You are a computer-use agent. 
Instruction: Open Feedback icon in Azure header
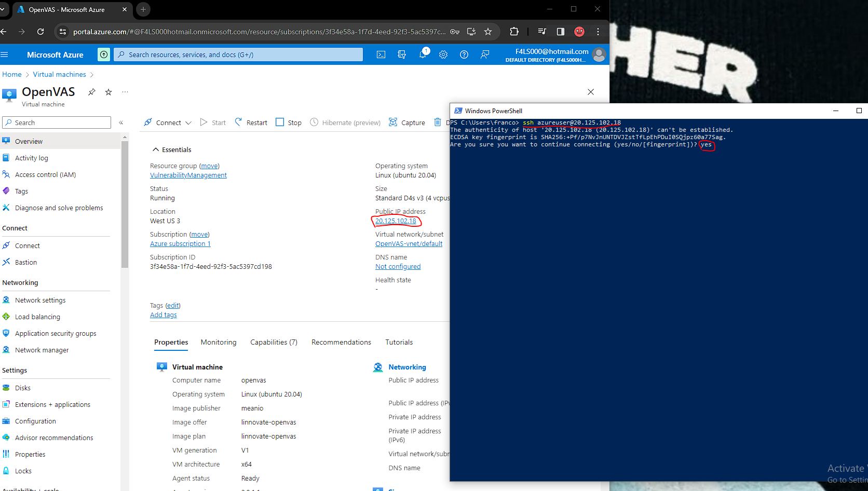pos(485,54)
